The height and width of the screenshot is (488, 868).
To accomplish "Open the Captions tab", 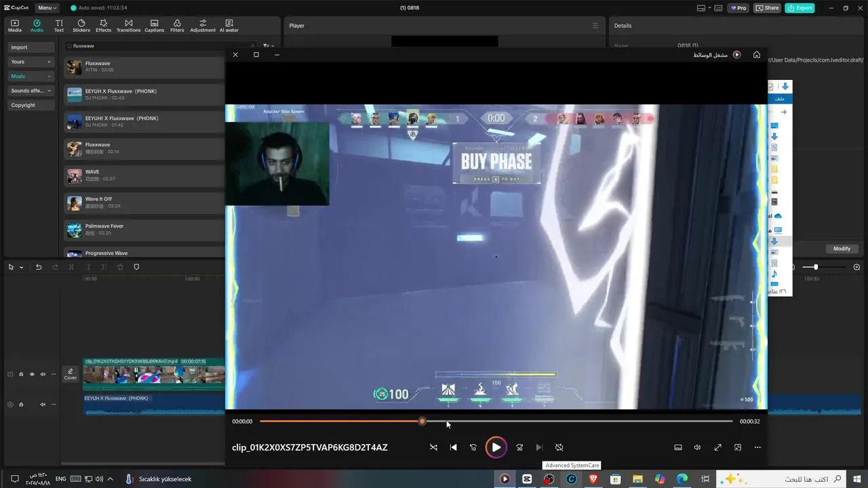I will pos(155,26).
